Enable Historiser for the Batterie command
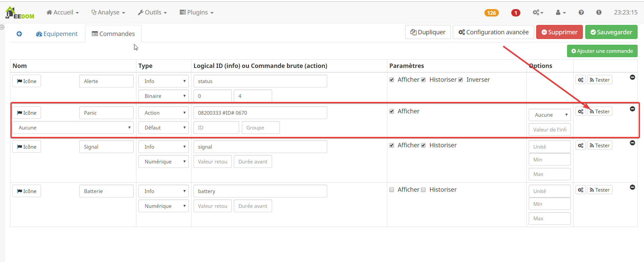The width and height of the screenshot is (644, 262). click(x=423, y=190)
